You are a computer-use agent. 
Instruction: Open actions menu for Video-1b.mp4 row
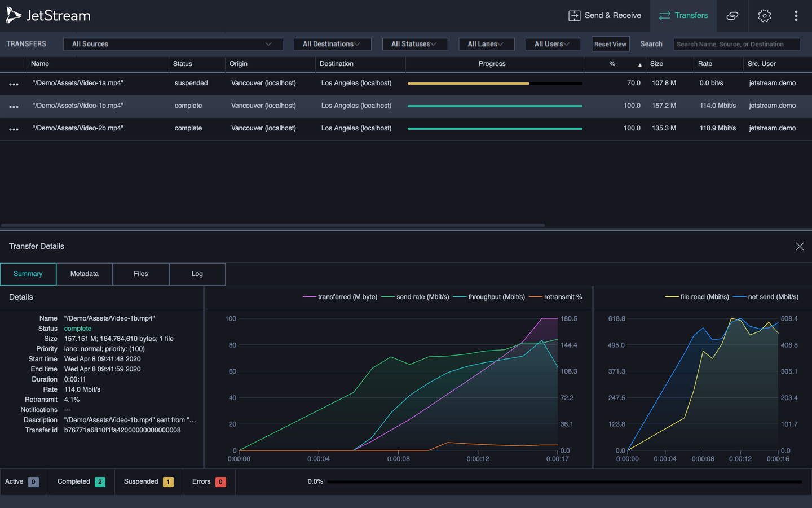[x=14, y=107]
